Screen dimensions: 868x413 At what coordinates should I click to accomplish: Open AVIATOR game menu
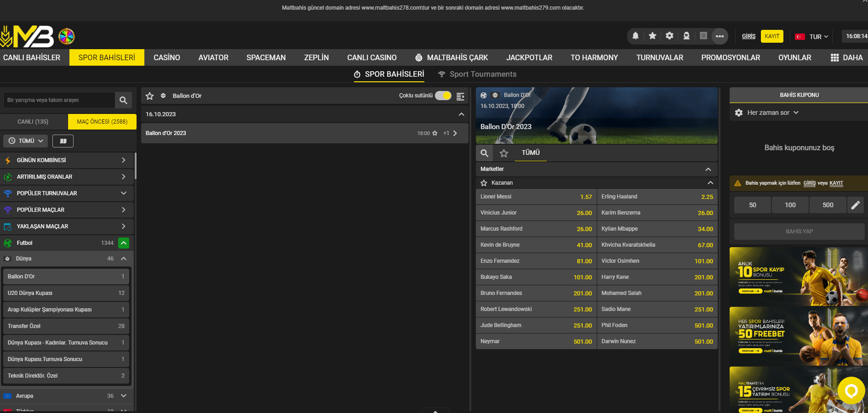[x=213, y=57]
